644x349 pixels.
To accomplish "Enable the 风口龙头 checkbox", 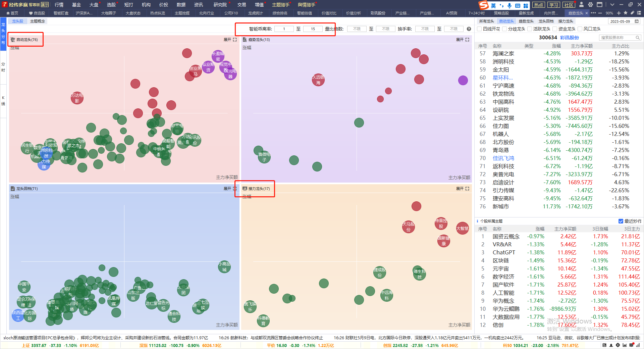I will 580,29.
